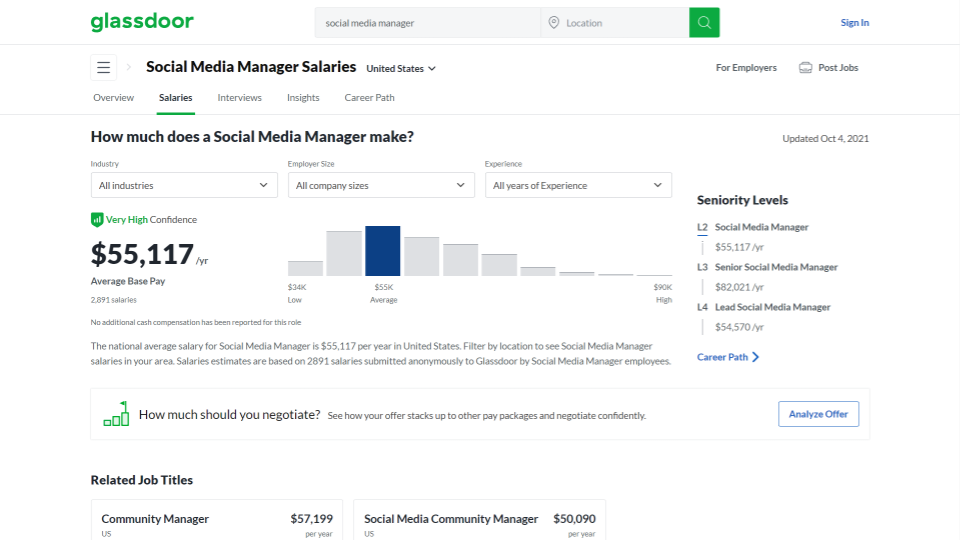Open the hamburger menu
This screenshot has height=540, width=960.
[x=103, y=67]
